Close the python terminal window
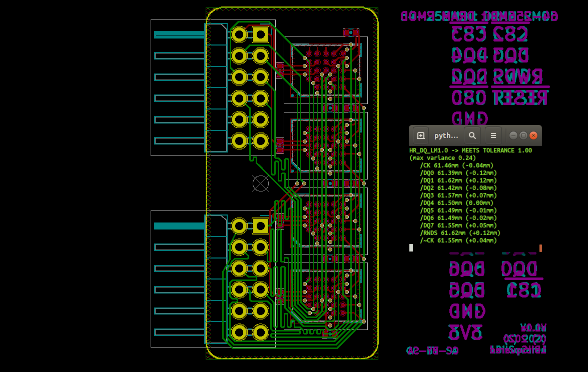The image size is (588, 372). pos(533,135)
